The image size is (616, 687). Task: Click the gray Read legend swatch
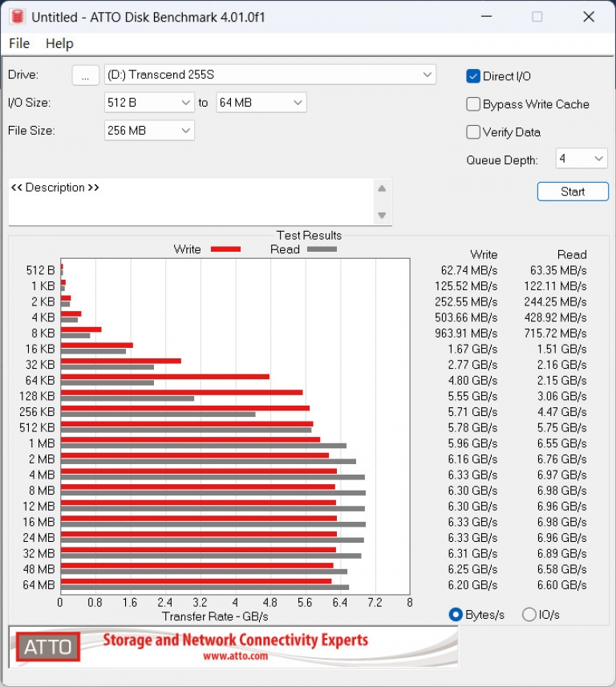(x=322, y=249)
